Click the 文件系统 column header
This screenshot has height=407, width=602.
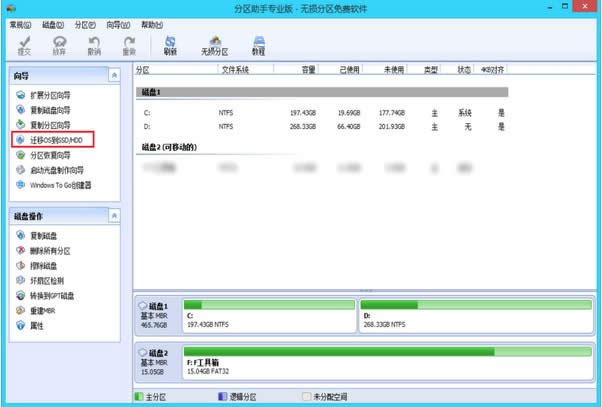click(x=234, y=70)
